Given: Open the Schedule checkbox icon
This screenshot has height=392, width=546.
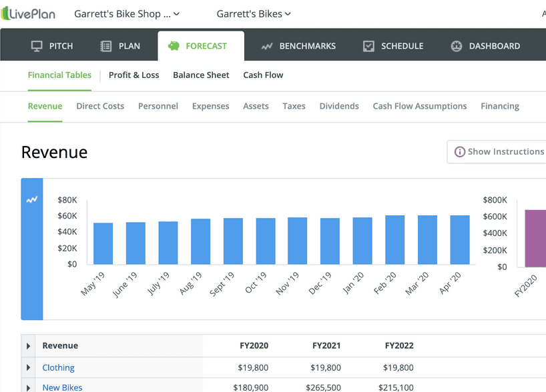Looking at the screenshot, I should click(x=368, y=46).
